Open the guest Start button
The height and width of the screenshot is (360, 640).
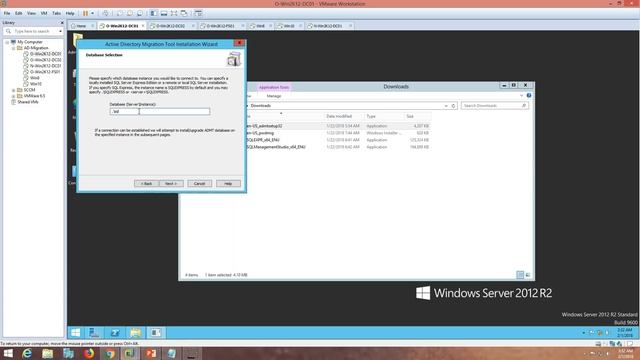pos(76,333)
